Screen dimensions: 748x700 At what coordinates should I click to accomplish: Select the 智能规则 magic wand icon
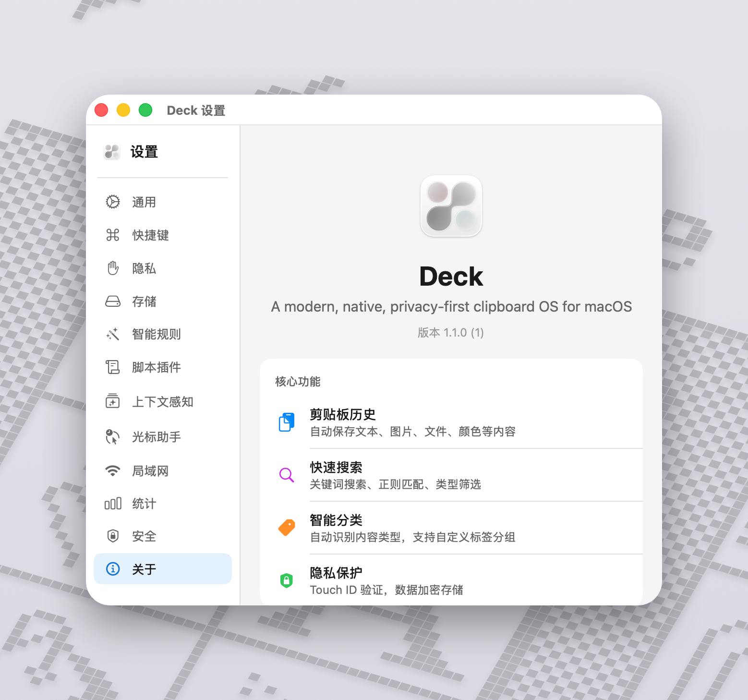click(112, 335)
